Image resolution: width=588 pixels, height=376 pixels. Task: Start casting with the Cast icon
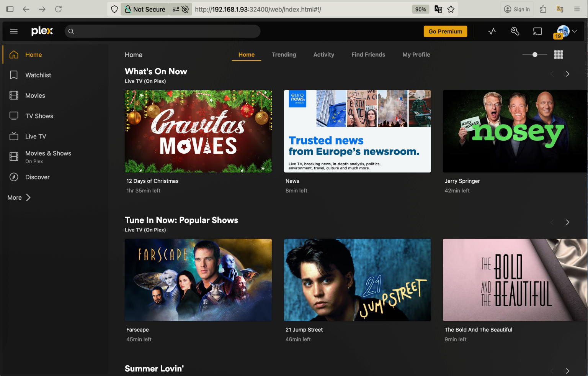[537, 31]
